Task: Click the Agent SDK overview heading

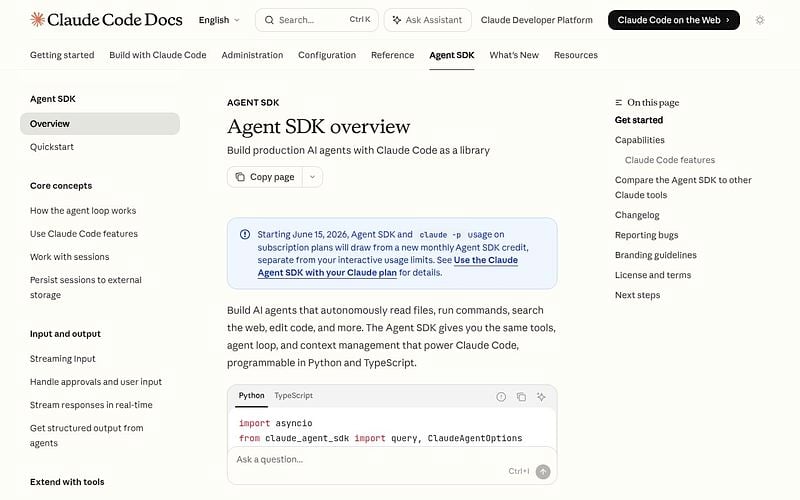Action: tap(318, 127)
